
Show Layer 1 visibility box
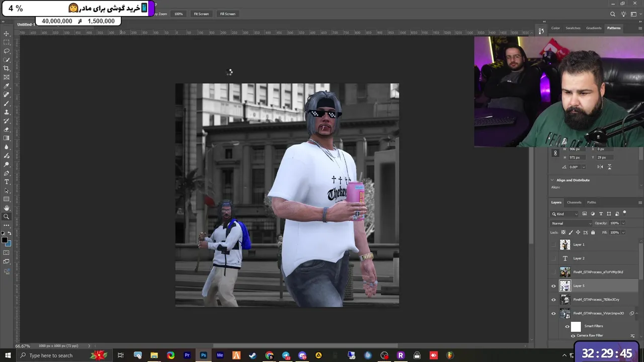[554, 244]
